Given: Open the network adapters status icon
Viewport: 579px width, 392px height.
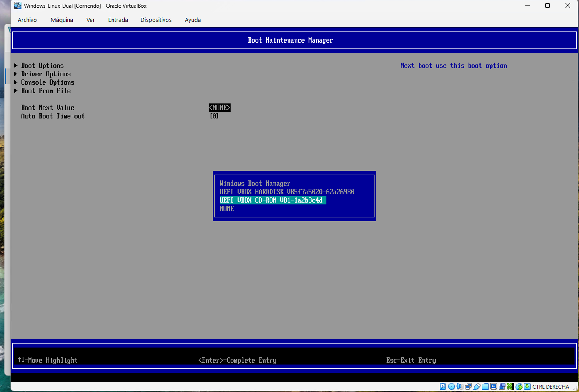Looking at the screenshot, I should point(468,386).
